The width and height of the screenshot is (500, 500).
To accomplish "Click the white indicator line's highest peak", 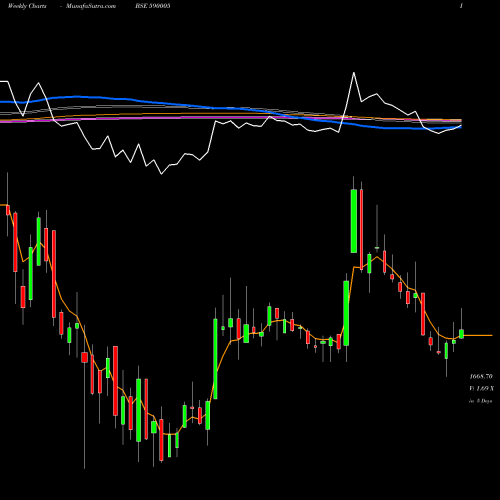I will [354, 73].
